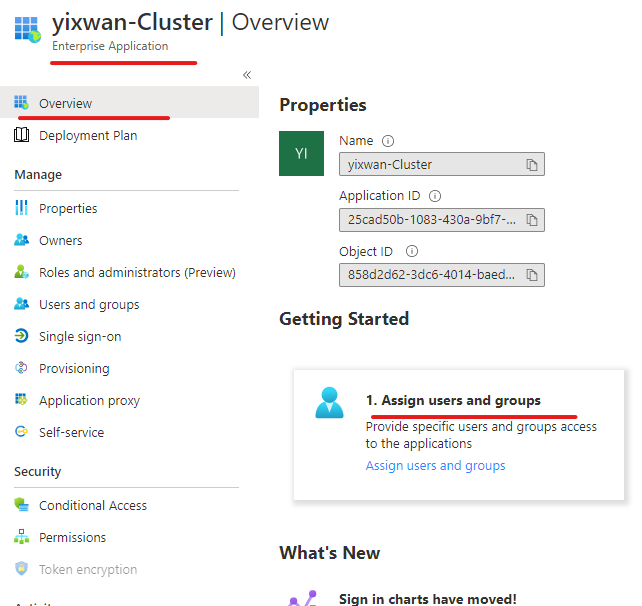642x606 pixels.
Task: Open Roles and administrators (Preview)
Action: click(x=137, y=272)
